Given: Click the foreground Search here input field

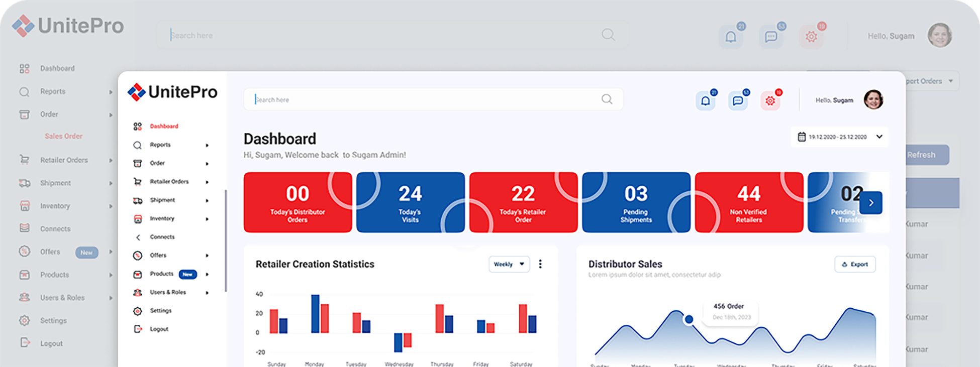Looking at the screenshot, I should pyautogui.click(x=427, y=99).
